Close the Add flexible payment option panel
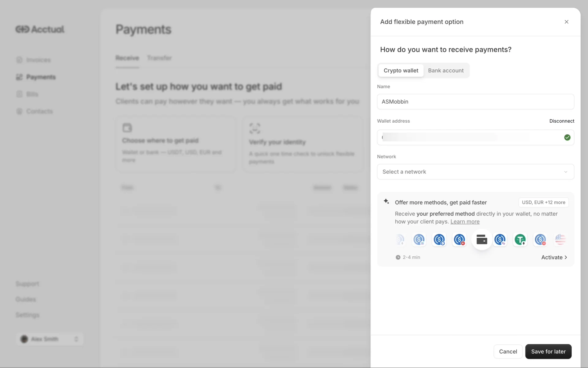The image size is (588, 368). 566,22
